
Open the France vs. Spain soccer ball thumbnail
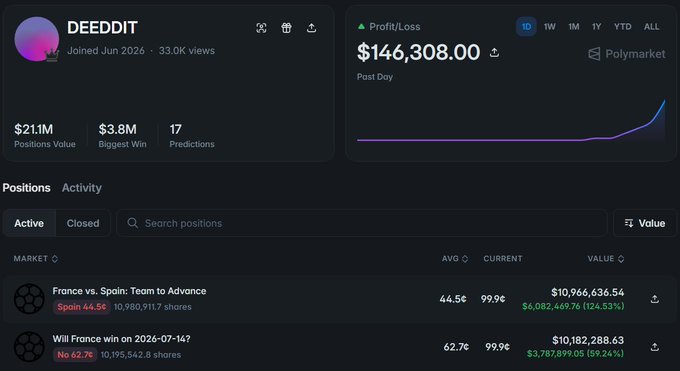(x=29, y=299)
